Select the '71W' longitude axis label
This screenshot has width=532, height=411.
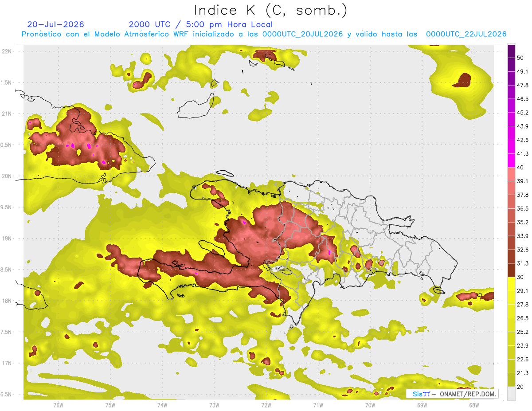(318, 405)
